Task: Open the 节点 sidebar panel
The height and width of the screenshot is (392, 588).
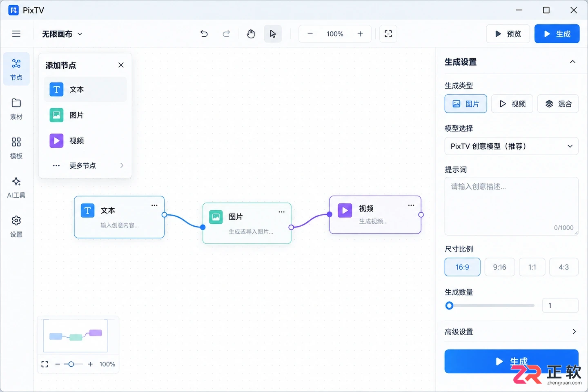Action: [x=16, y=69]
